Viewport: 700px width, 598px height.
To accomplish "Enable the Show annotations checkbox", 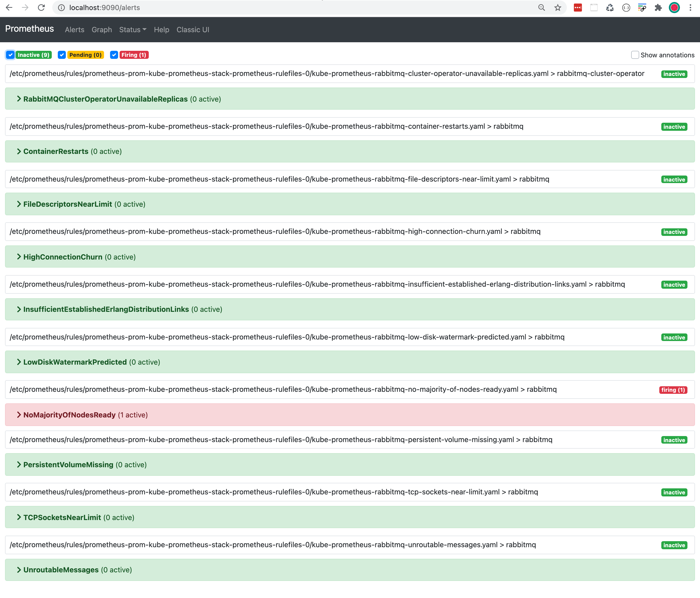I will click(x=635, y=55).
